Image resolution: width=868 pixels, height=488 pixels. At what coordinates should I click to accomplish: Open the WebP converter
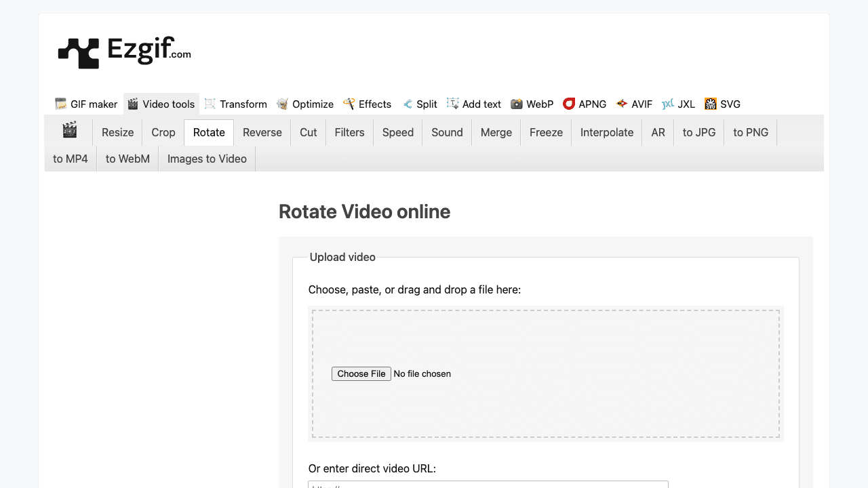(x=532, y=104)
